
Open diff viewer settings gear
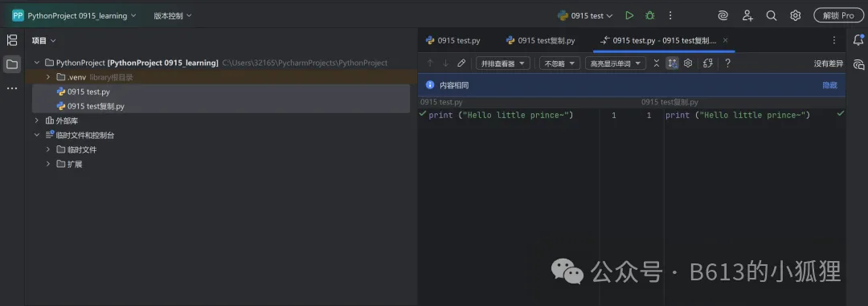point(688,63)
